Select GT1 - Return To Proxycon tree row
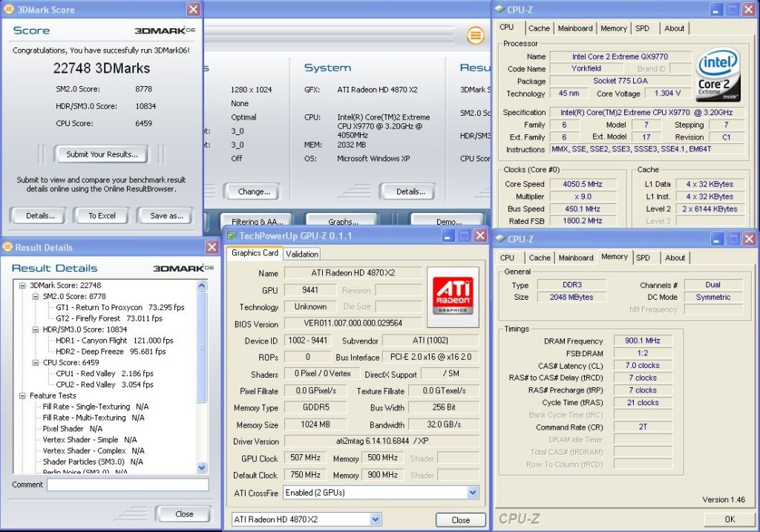760x532 pixels. 119,307
